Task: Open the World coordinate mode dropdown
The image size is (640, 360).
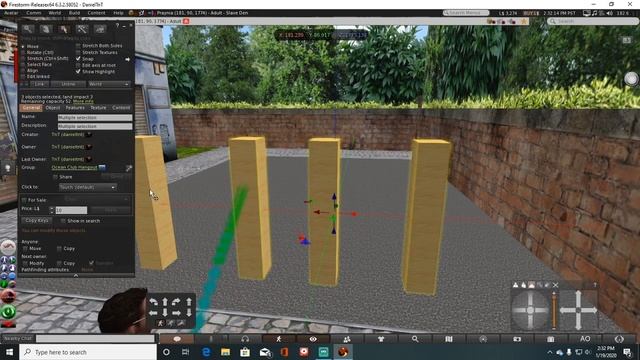Action: tap(109, 84)
